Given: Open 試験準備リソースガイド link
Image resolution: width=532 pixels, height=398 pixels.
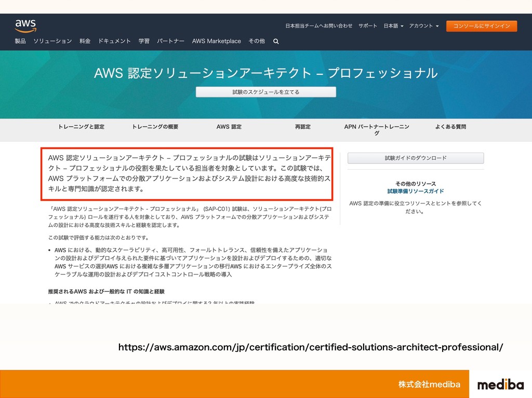Looking at the screenshot, I should pyautogui.click(x=416, y=191).
